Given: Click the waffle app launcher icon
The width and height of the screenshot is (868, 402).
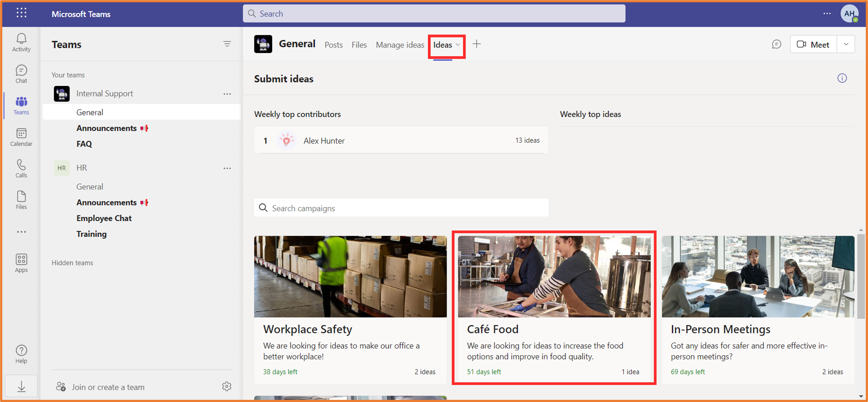Looking at the screenshot, I should point(21,13).
